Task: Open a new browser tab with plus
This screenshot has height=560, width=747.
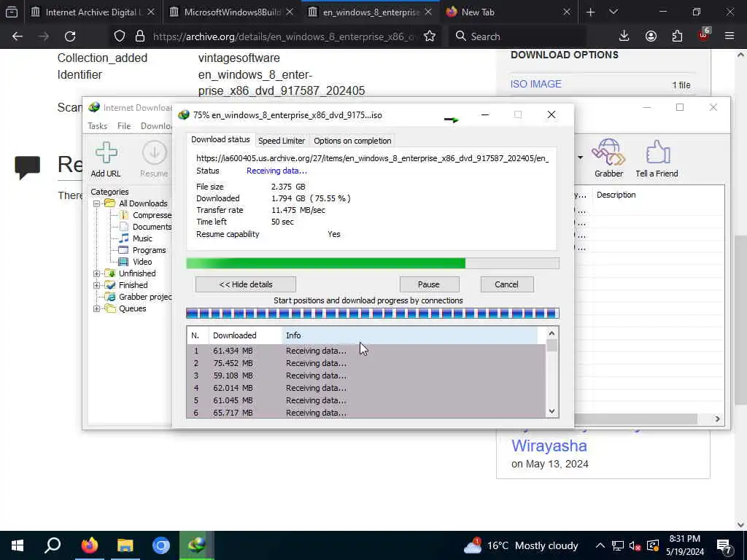Action: pos(590,12)
